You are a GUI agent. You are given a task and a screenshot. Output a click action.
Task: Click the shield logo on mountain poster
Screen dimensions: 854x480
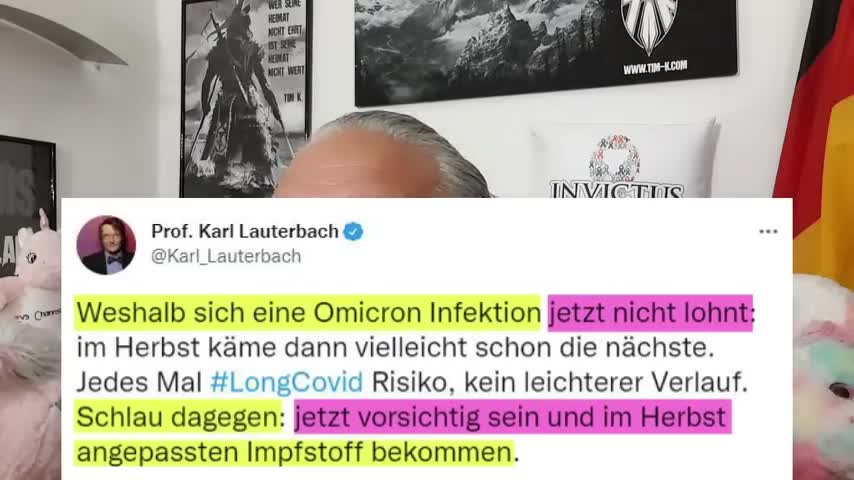point(649,25)
